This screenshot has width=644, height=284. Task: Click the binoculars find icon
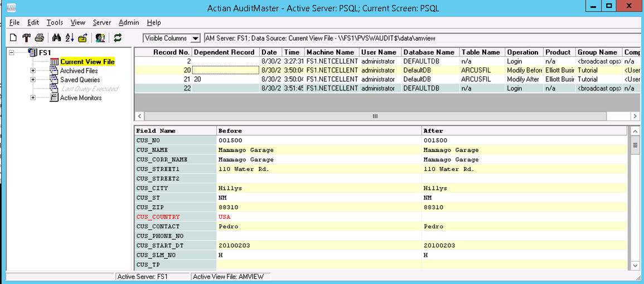[x=57, y=38]
